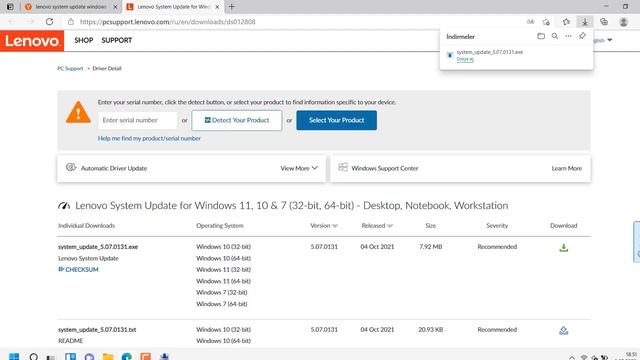This screenshot has height=360, width=640.
Task: Click Automatic Driver Update card title
Action: 114,168
